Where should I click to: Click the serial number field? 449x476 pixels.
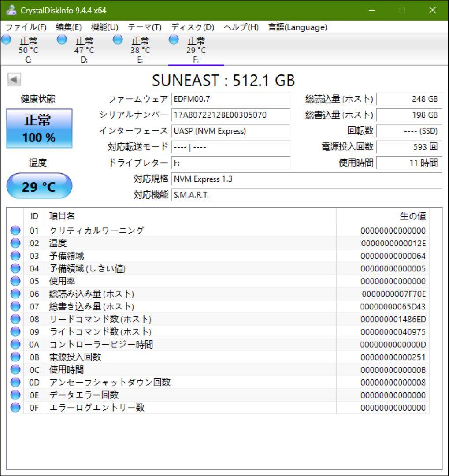click(230, 115)
